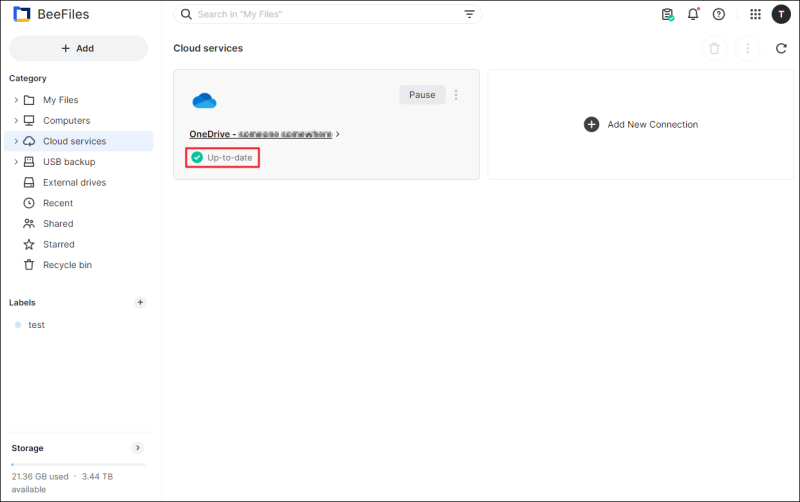Open the user profile avatar T

(x=781, y=14)
